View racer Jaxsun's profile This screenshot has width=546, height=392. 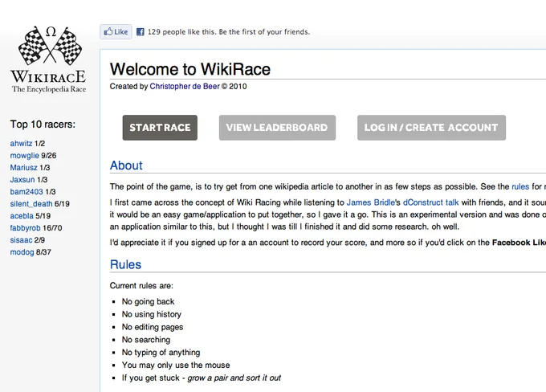click(22, 179)
